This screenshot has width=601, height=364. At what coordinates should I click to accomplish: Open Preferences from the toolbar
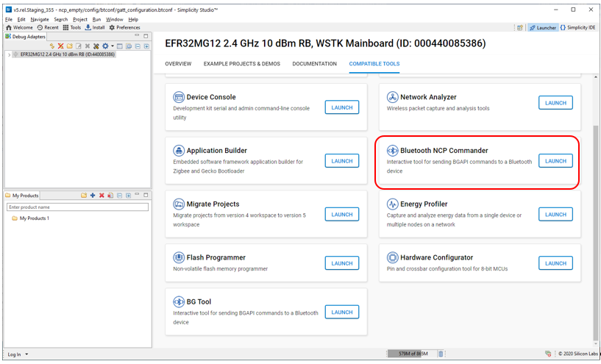point(124,28)
